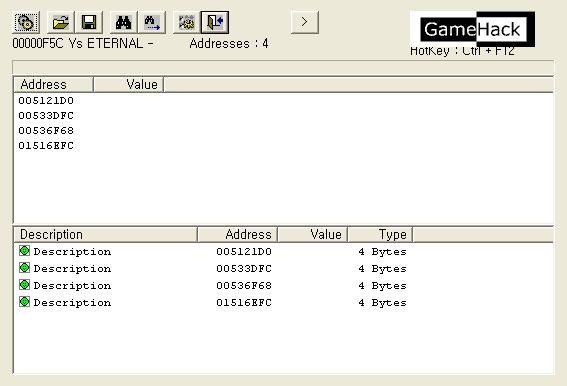The image size is (567, 386).
Task: Click the yellow gear options icon
Action: [187, 22]
